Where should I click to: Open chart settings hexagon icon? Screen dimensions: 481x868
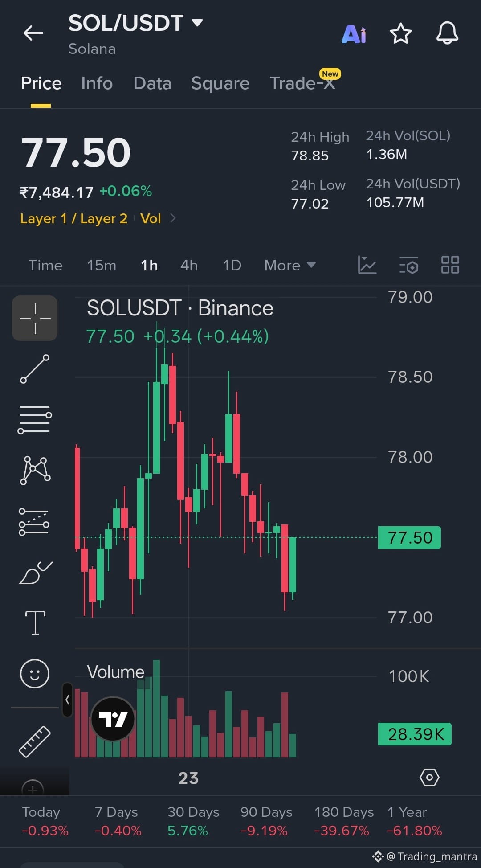(x=429, y=778)
